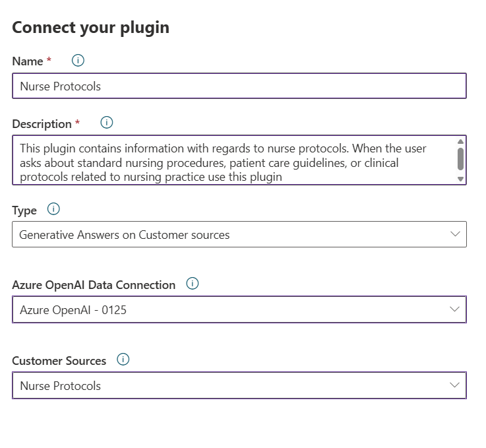486x448 pixels.
Task: Click the 'Generative Answers on Customer sources' value
Action: (x=125, y=235)
